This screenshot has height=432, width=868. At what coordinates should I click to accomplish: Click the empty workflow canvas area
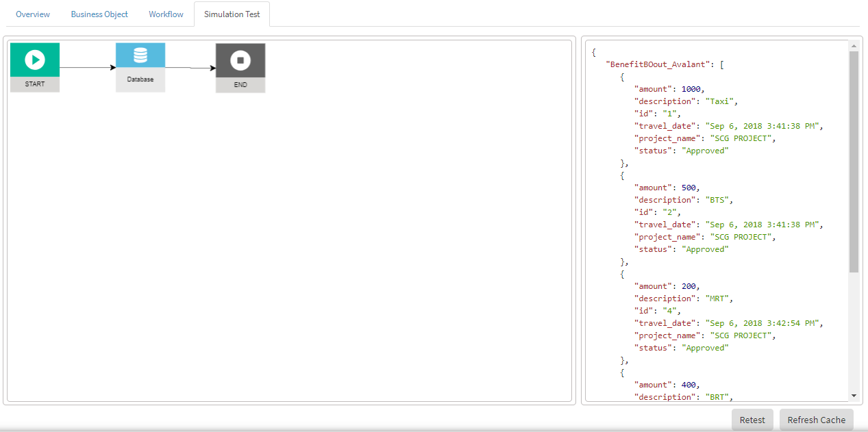(x=289, y=246)
